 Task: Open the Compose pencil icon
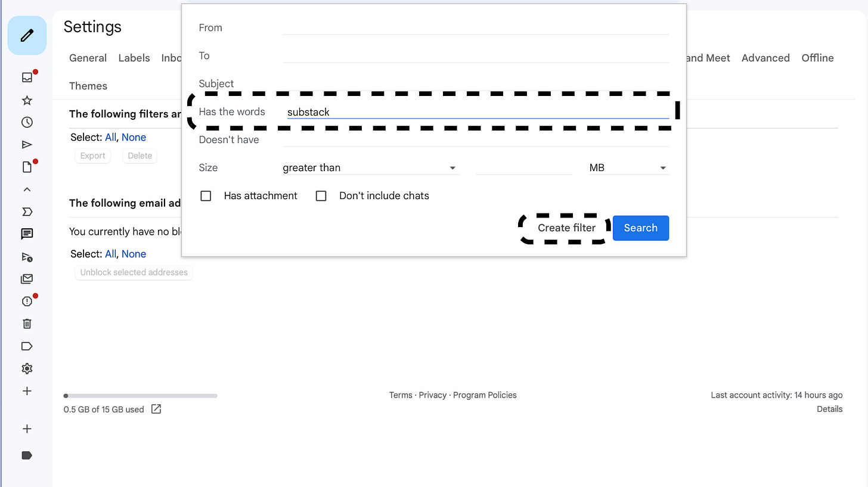coord(27,35)
